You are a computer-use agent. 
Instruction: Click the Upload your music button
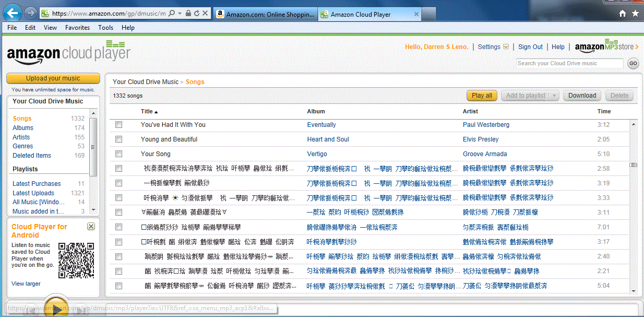(53, 78)
